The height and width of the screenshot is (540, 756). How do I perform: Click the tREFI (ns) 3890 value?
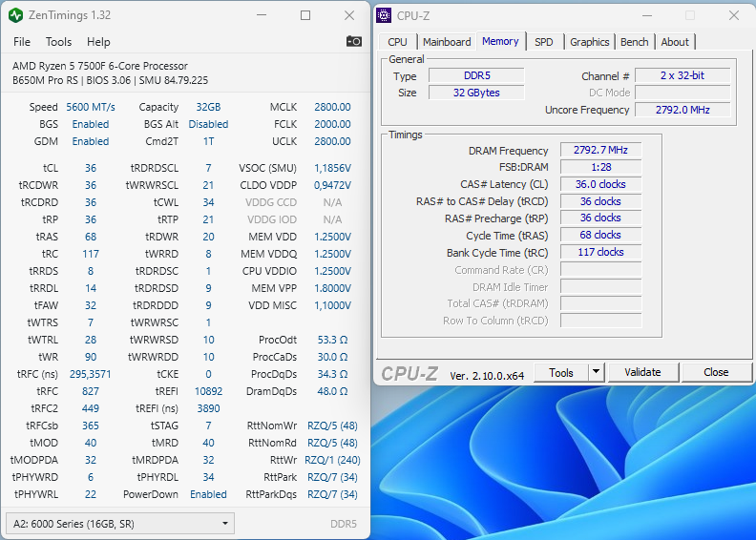[x=208, y=408]
